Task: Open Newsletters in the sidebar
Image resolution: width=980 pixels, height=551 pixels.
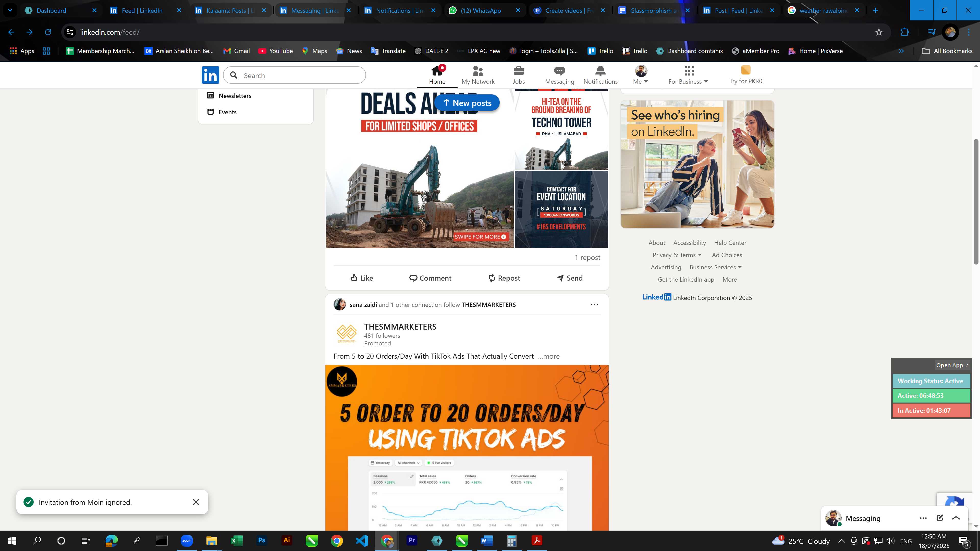Action: click(x=229, y=96)
